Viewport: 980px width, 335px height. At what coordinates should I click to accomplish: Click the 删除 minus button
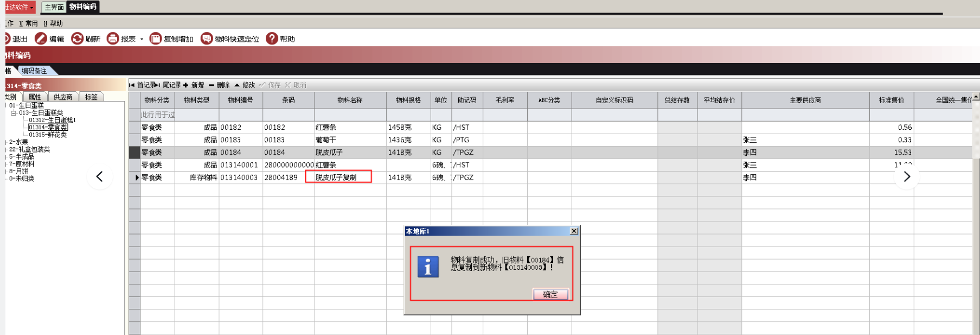coord(219,85)
